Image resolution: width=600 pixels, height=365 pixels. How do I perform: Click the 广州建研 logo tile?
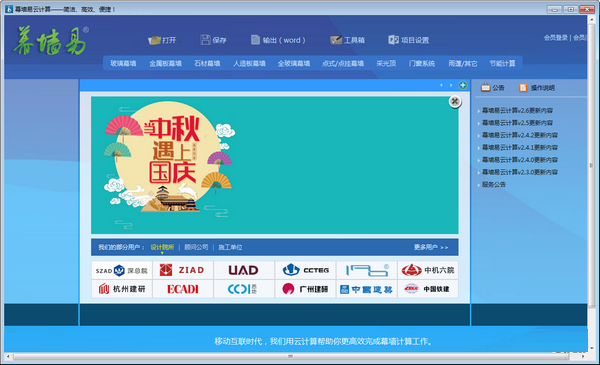pos(305,289)
